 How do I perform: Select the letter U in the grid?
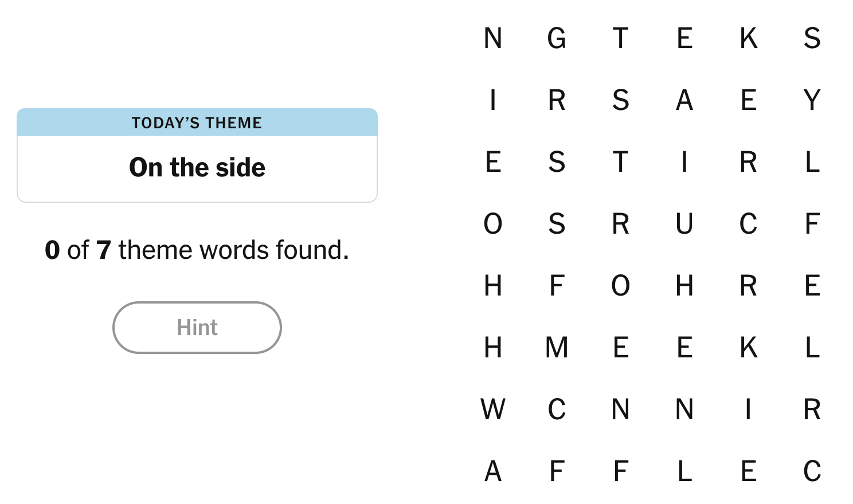point(684,224)
